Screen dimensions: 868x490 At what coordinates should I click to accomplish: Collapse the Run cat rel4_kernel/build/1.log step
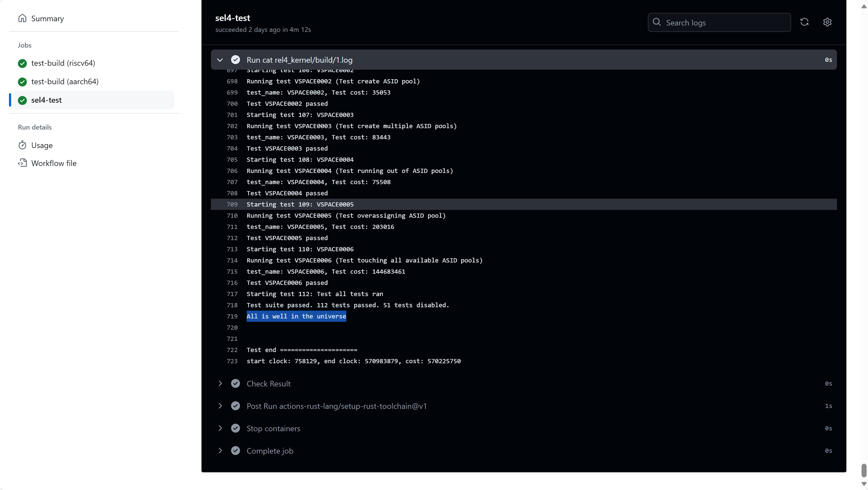[220, 60]
